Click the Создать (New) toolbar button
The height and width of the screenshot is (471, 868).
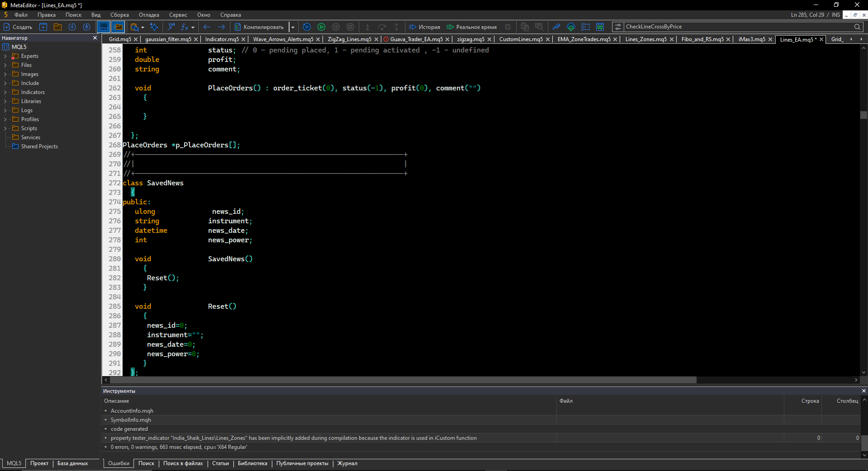(x=18, y=27)
